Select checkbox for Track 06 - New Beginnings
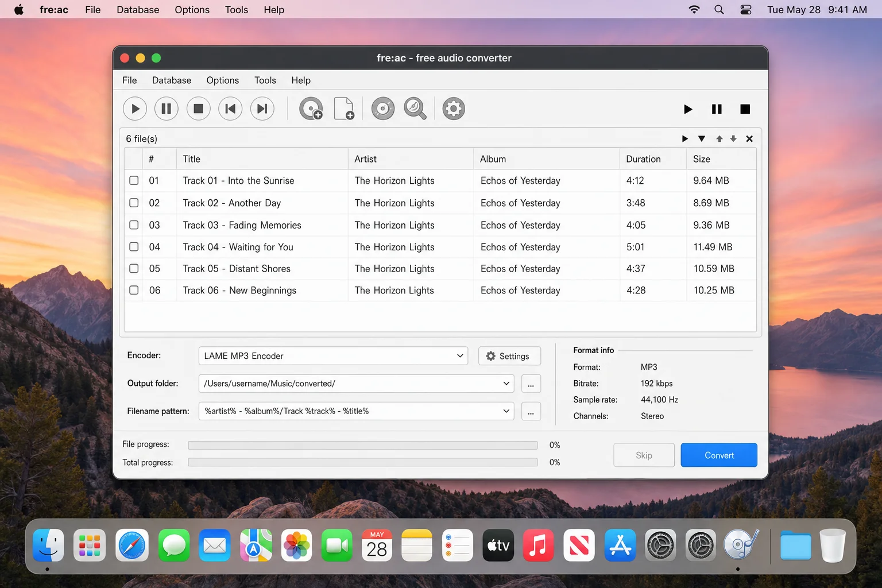882x588 pixels. (134, 290)
